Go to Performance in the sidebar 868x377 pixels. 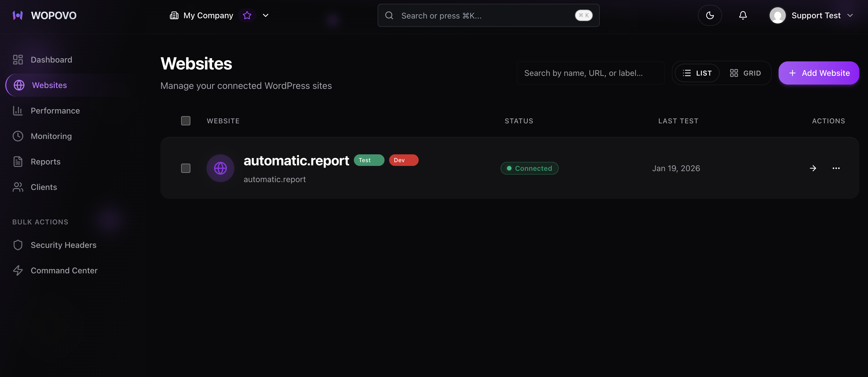pos(55,111)
